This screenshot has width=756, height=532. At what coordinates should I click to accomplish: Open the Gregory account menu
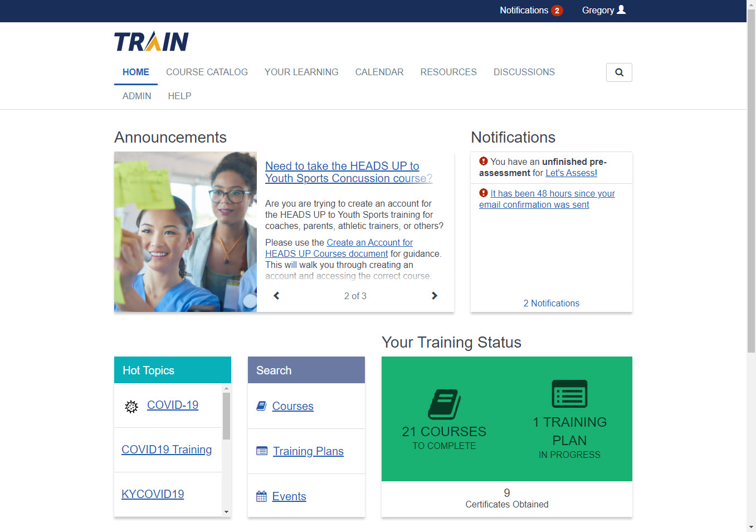point(604,11)
